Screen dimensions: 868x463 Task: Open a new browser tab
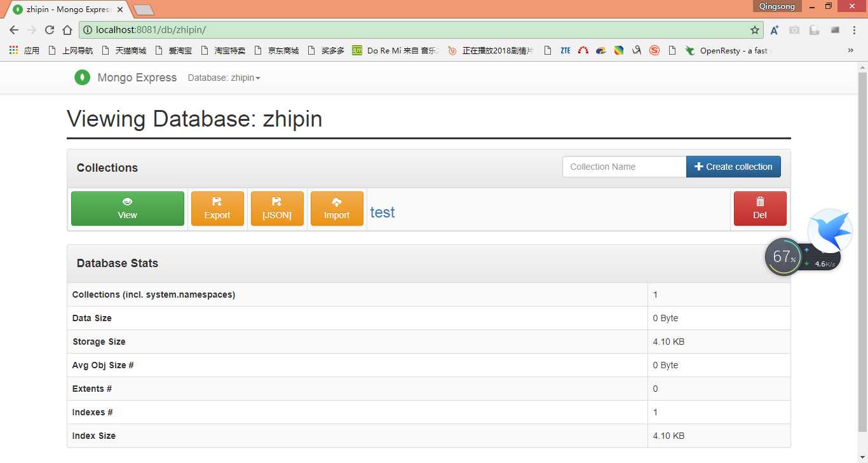144,10
